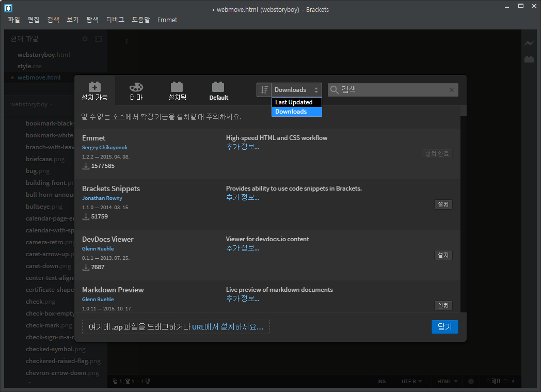Open working files gear settings icon
The width and height of the screenshot is (541, 392).
[x=85, y=39]
